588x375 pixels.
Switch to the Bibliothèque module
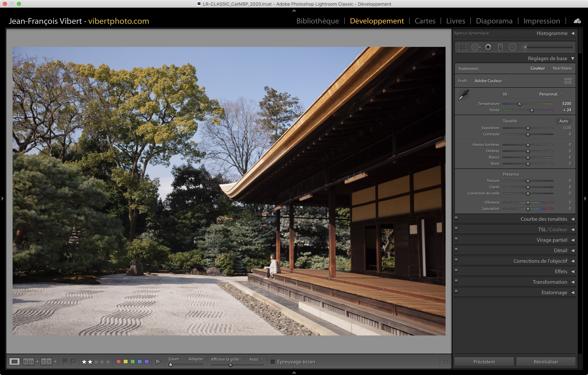pyautogui.click(x=317, y=21)
